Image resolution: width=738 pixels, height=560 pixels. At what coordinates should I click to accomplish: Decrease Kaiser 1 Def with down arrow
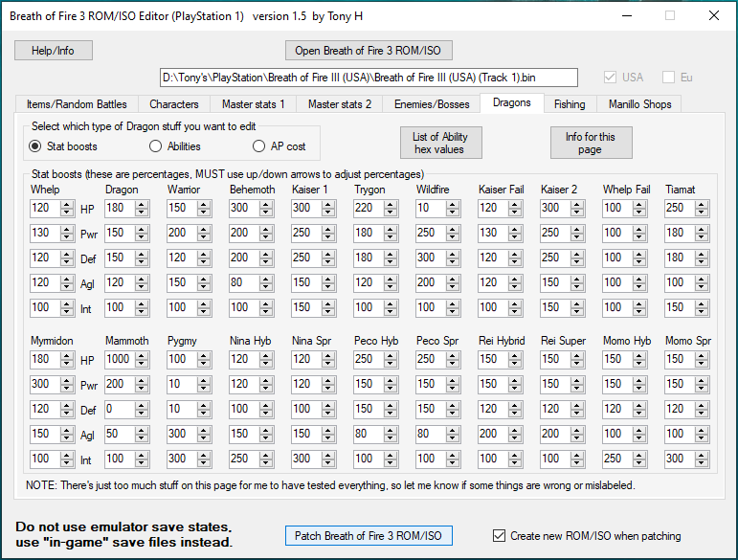[328, 262]
